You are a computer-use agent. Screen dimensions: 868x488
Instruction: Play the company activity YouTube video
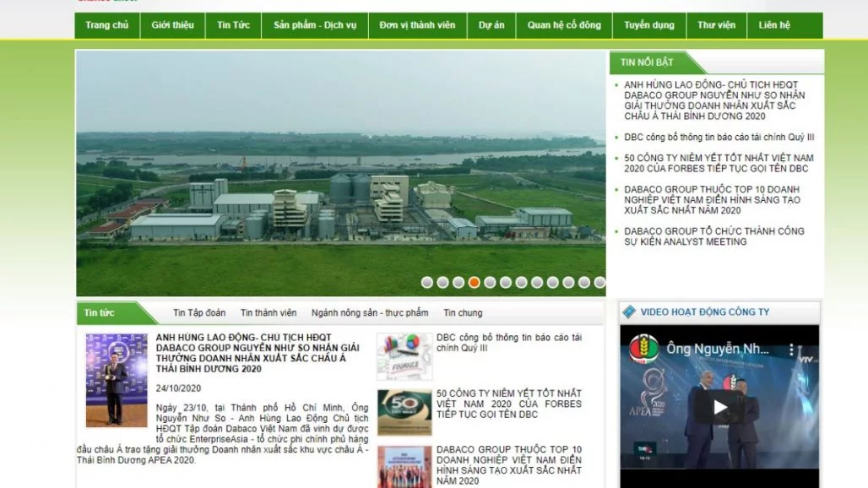[719, 407]
